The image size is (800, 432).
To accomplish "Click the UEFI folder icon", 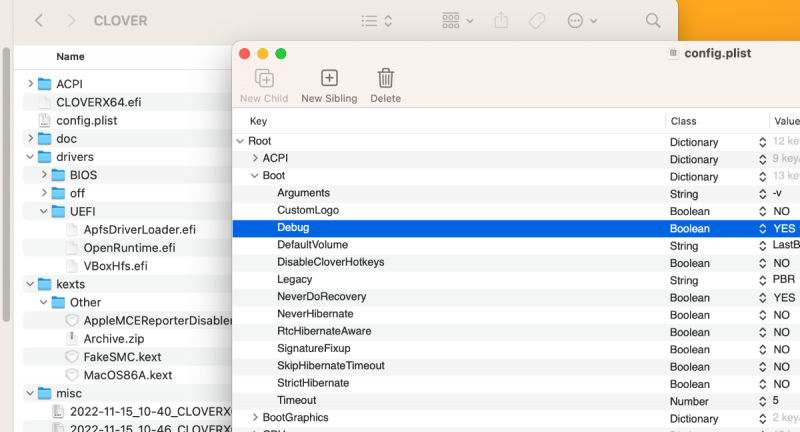I will point(59,211).
